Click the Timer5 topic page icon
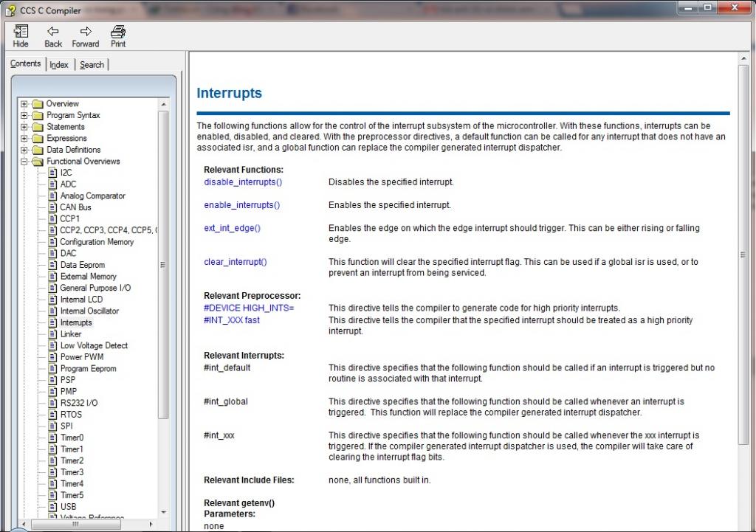Image resolution: width=756 pixels, height=532 pixels. [53, 495]
